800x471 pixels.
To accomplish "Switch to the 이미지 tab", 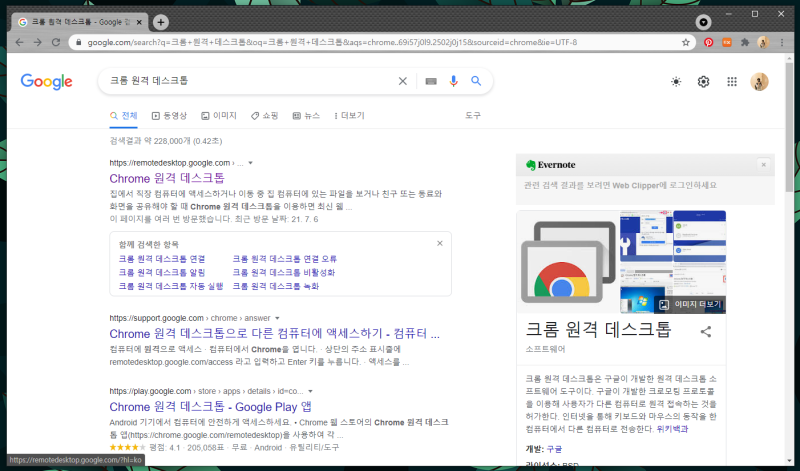I will pos(219,116).
